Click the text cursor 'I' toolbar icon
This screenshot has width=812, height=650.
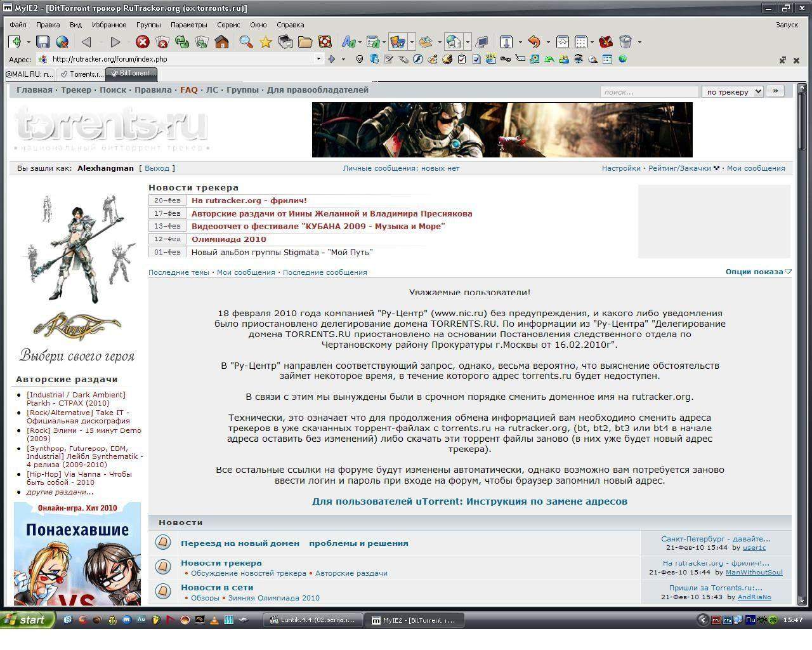pos(506,42)
